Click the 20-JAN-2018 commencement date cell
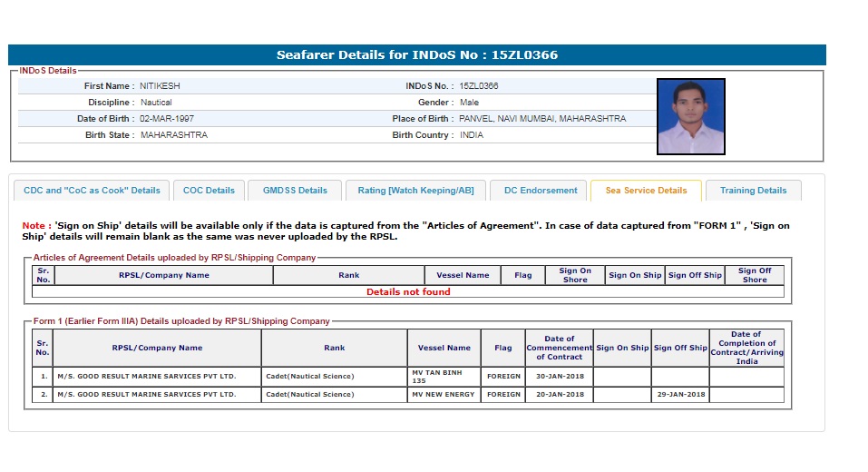The width and height of the screenshot is (868, 472). coord(559,395)
